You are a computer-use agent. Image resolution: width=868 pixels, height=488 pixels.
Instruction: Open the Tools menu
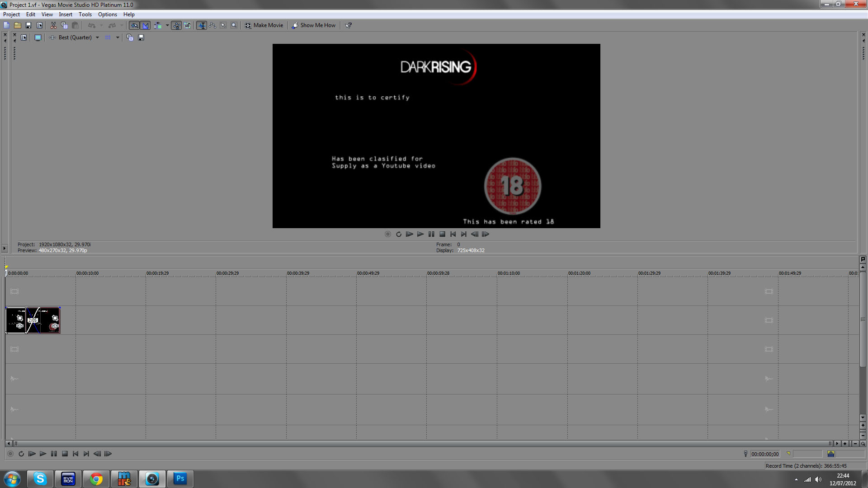coord(85,14)
